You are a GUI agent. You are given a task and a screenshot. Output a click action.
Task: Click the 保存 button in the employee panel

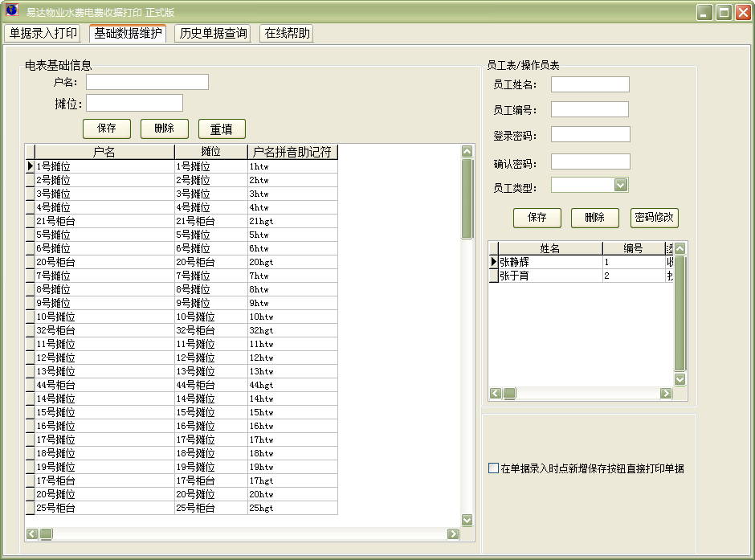(537, 218)
